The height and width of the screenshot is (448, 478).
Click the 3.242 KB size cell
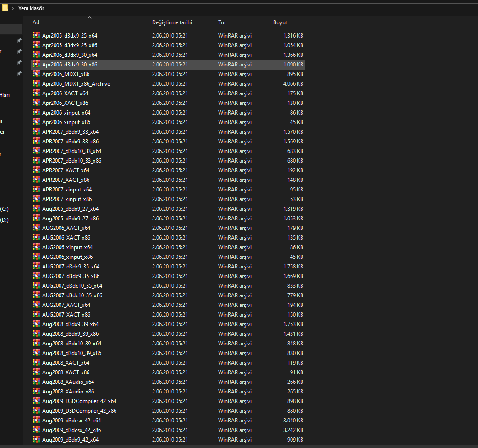(x=293, y=430)
